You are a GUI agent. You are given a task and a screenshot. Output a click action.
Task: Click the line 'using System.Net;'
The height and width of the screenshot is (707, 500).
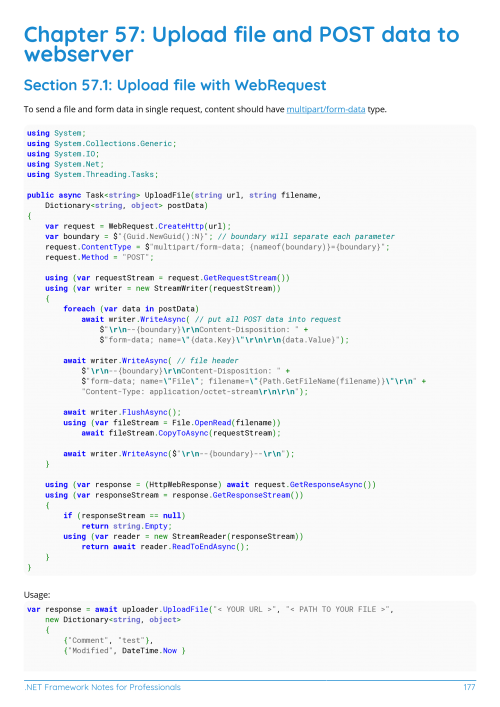click(x=65, y=165)
